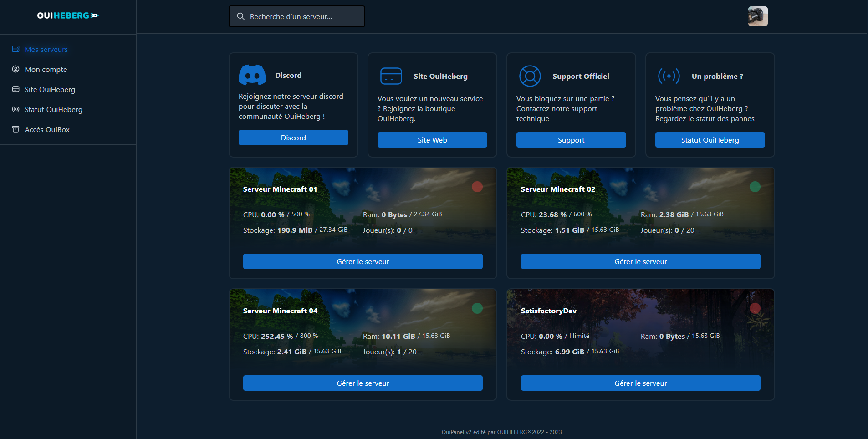Select Accès OuiBox in sidebar

click(x=47, y=129)
